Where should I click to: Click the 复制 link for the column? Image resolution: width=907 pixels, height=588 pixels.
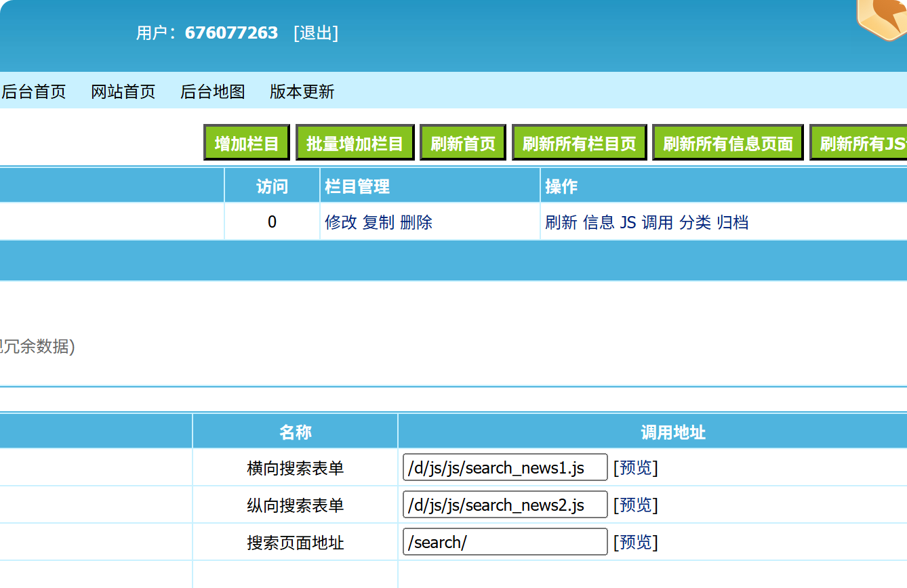coord(378,222)
